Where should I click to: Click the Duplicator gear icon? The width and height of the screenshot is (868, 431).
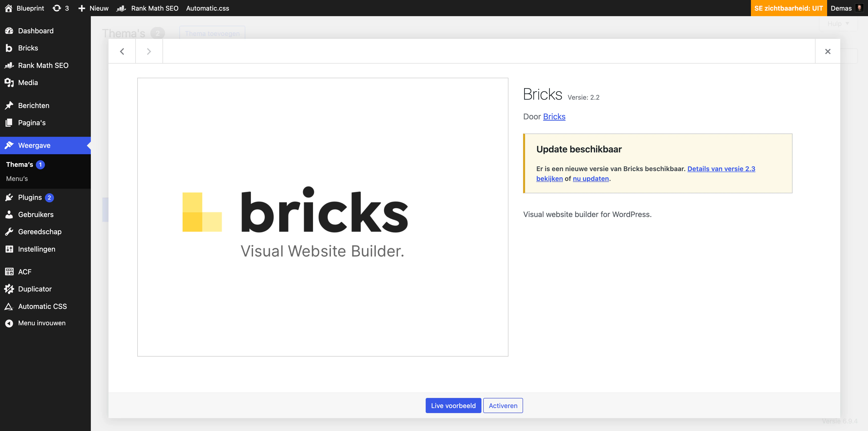coord(9,289)
